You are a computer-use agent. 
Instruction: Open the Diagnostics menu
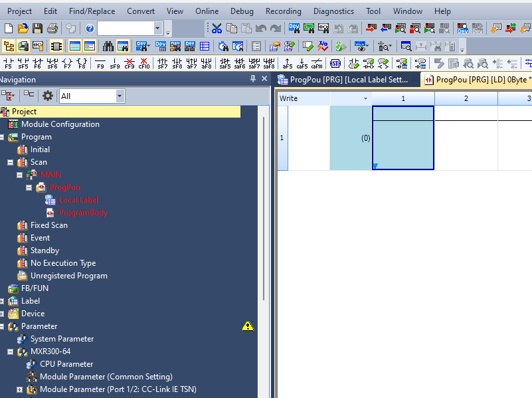click(x=333, y=11)
